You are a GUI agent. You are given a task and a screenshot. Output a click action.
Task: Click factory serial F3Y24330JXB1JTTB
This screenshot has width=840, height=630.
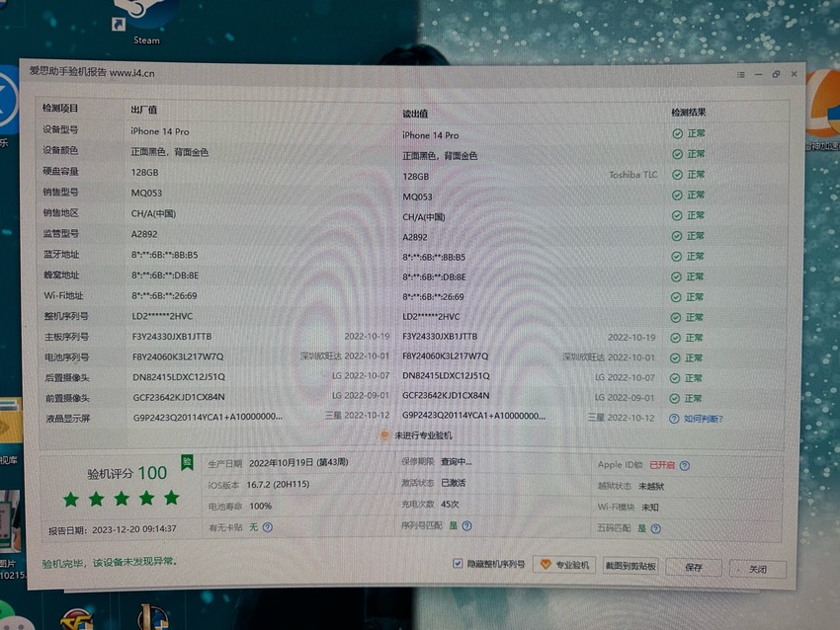point(171,337)
